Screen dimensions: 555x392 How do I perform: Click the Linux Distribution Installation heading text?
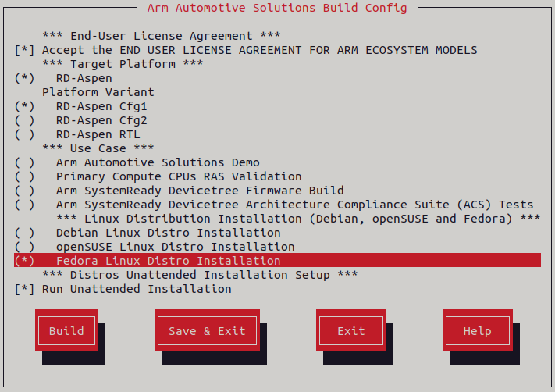pyautogui.click(x=298, y=219)
